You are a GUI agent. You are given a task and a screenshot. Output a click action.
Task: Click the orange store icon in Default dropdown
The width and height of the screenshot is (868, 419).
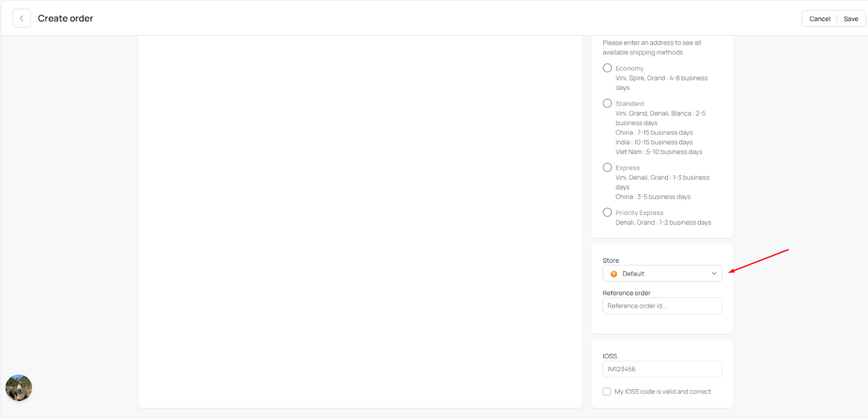click(x=614, y=274)
